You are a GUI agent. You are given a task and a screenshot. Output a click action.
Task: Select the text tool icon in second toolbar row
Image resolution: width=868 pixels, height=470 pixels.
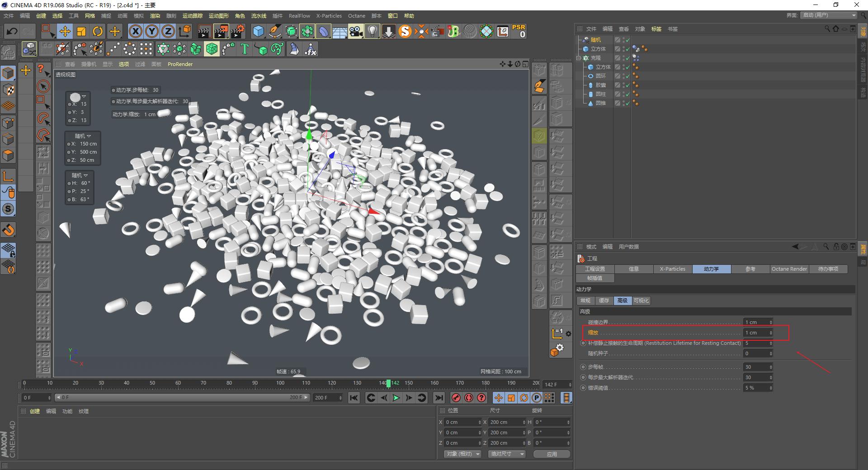244,49
